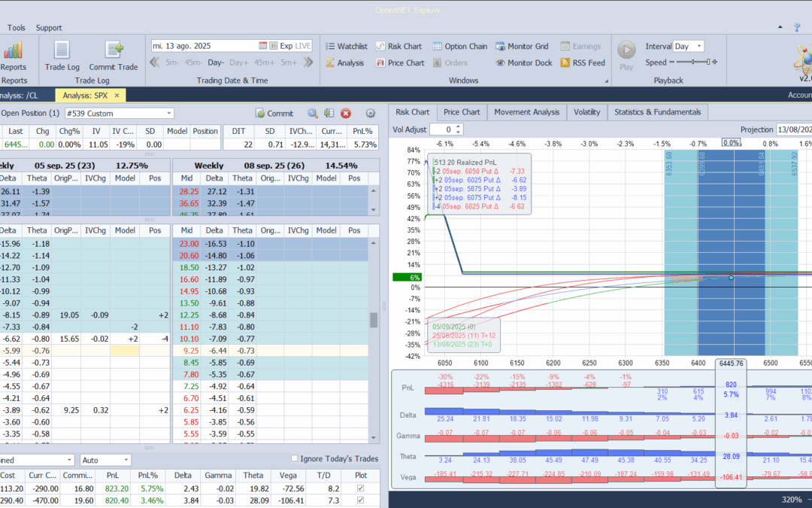Open the Interval Day dropdown

(700, 46)
